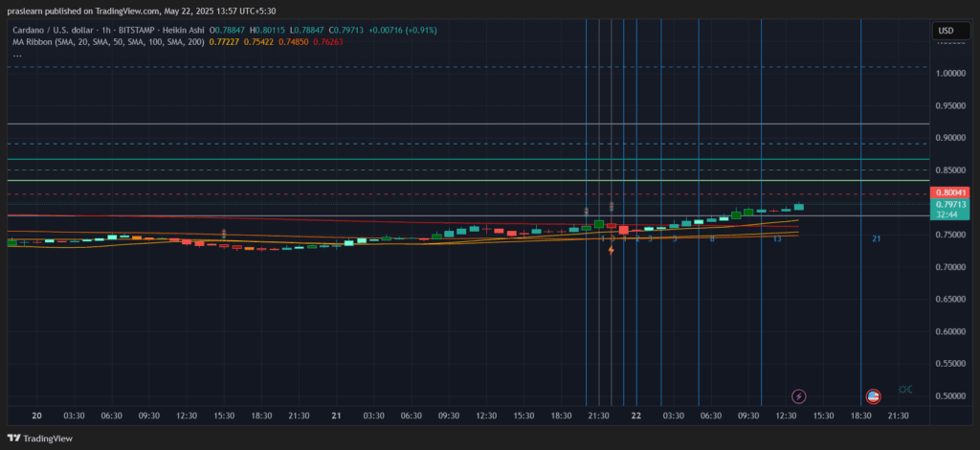Image resolution: width=980 pixels, height=450 pixels.
Task: Click the latest teal Heikin Ashi candle
Action: click(799, 206)
